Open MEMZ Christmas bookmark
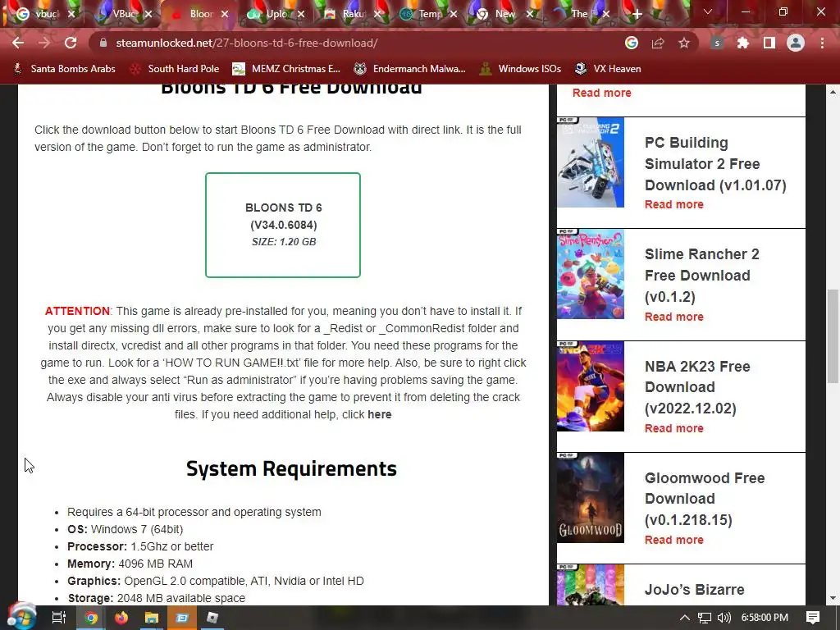 pos(287,69)
